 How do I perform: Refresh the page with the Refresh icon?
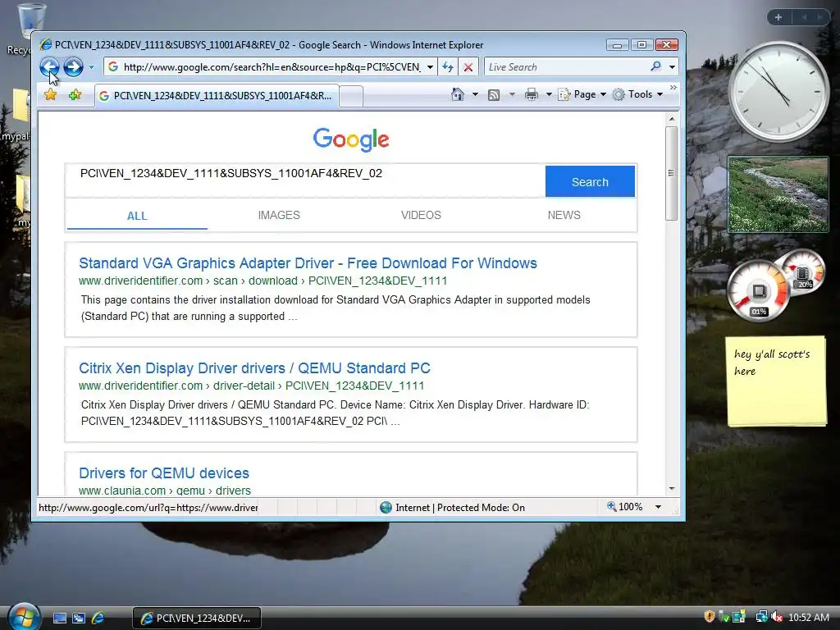pyautogui.click(x=448, y=67)
